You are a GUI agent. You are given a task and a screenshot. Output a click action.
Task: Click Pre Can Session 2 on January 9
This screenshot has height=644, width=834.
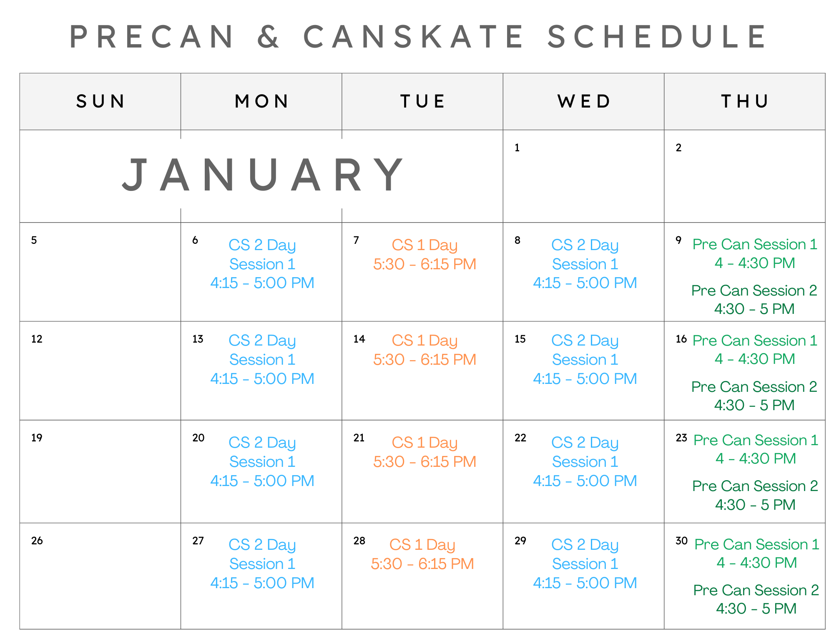[x=754, y=299]
